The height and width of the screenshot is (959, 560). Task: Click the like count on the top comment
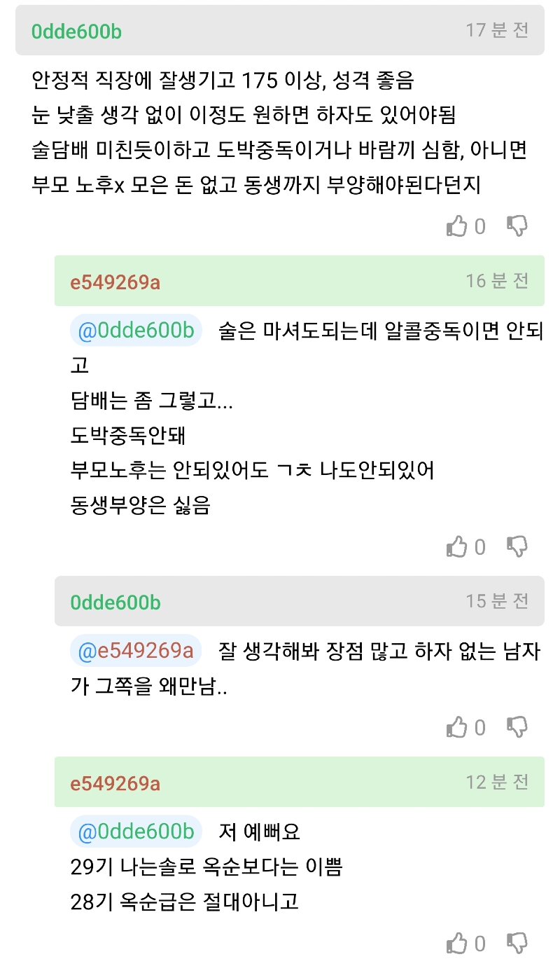pyautogui.click(x=480, y=227)
